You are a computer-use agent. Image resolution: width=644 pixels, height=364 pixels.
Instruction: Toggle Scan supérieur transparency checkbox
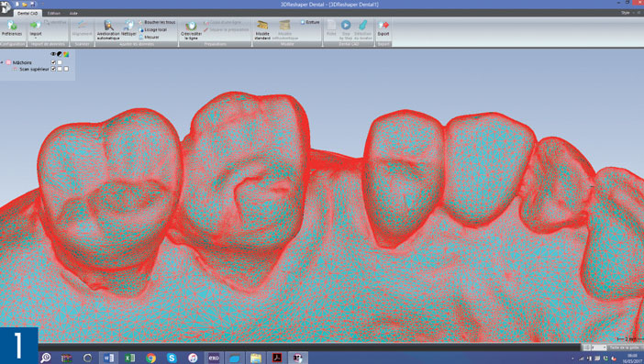pos(60,69)
